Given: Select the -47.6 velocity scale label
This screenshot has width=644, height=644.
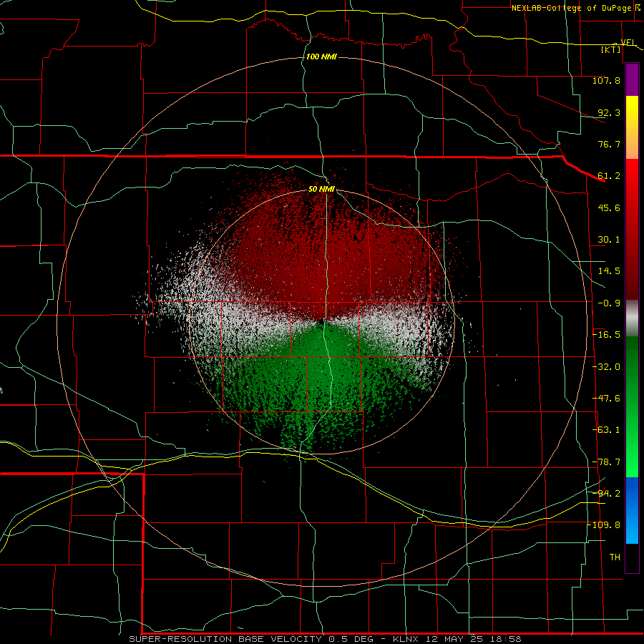Looking at the screenshot, I should (606, 399).
